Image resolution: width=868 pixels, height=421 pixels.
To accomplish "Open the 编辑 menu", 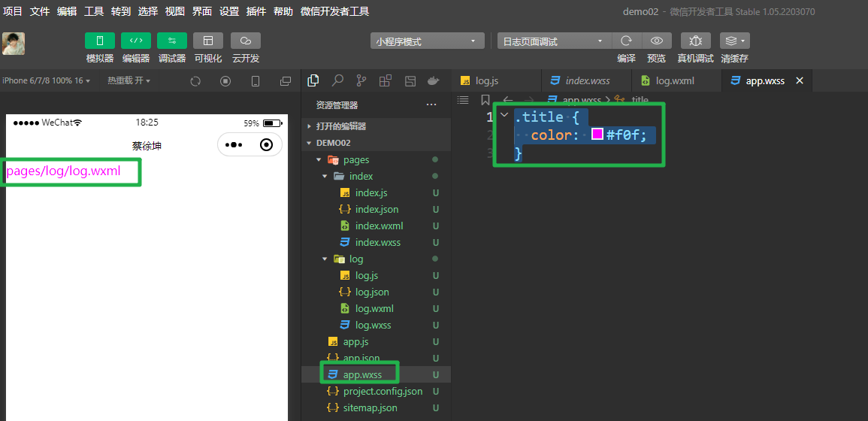I will (67, 11).
